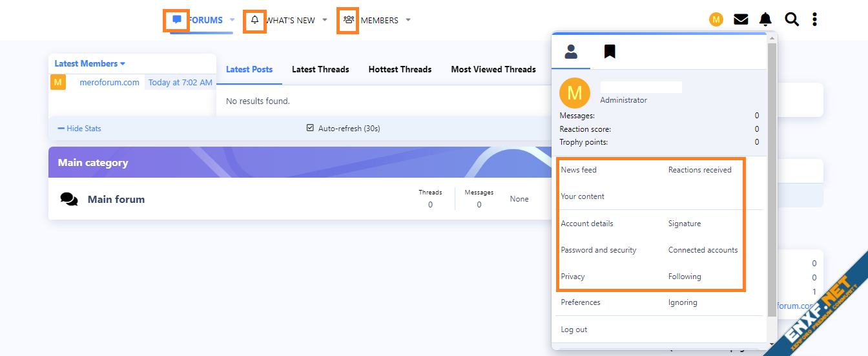Open the alerts bell icon in header

(x=765, y=19)
